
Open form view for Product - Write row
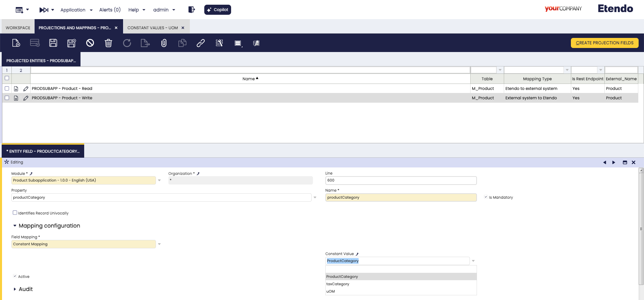pos(16,98)
